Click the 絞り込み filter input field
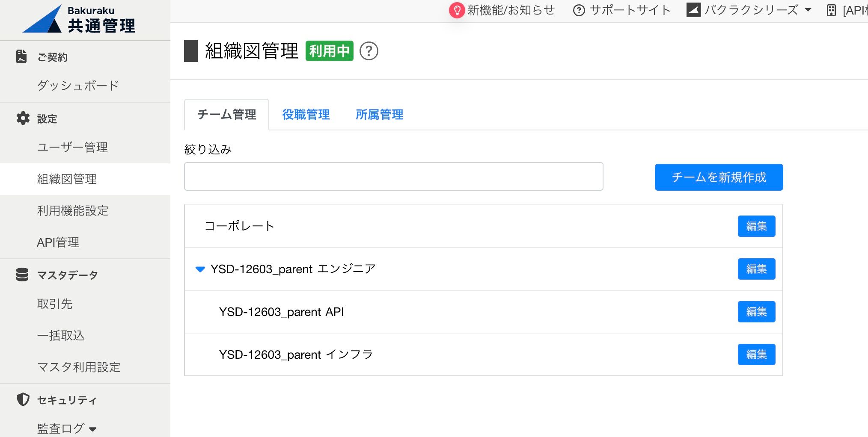 click(x=393, y=176)
